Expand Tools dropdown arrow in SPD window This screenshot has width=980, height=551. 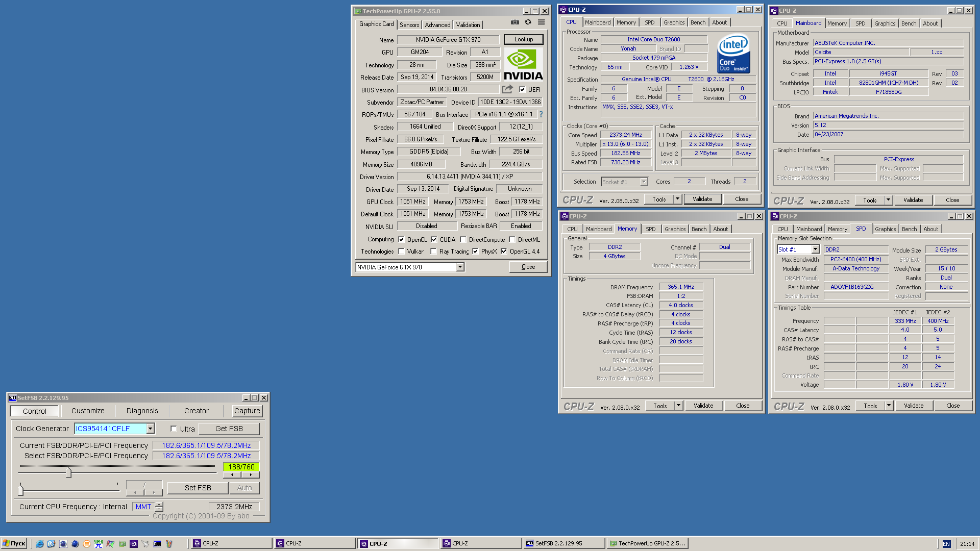pos(889,406)
